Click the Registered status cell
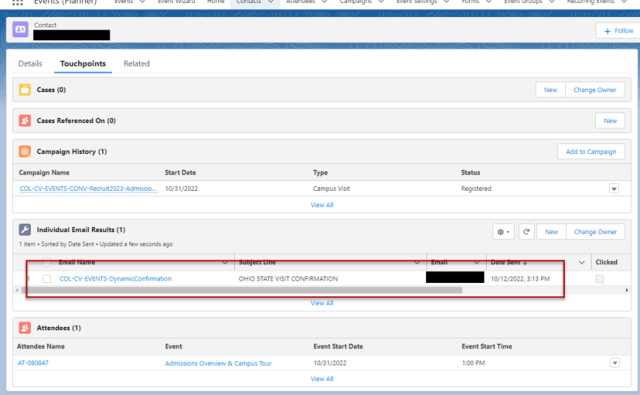 point(476,189)
